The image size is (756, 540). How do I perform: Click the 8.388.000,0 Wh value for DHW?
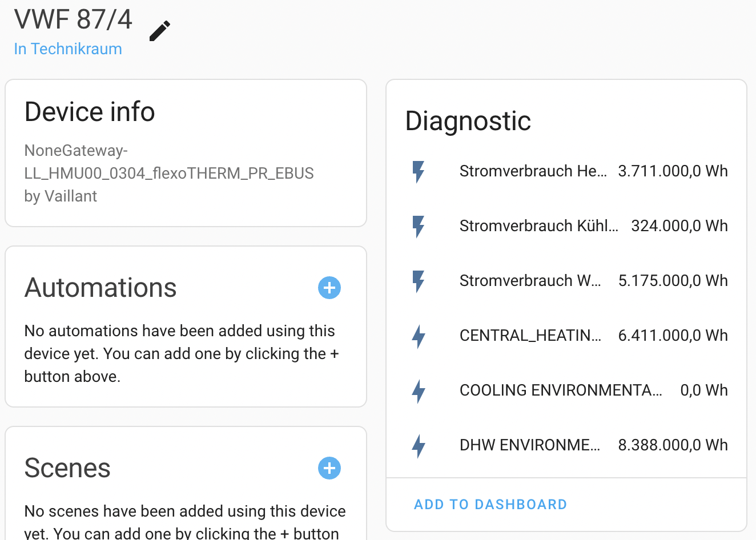coord(673,445)
